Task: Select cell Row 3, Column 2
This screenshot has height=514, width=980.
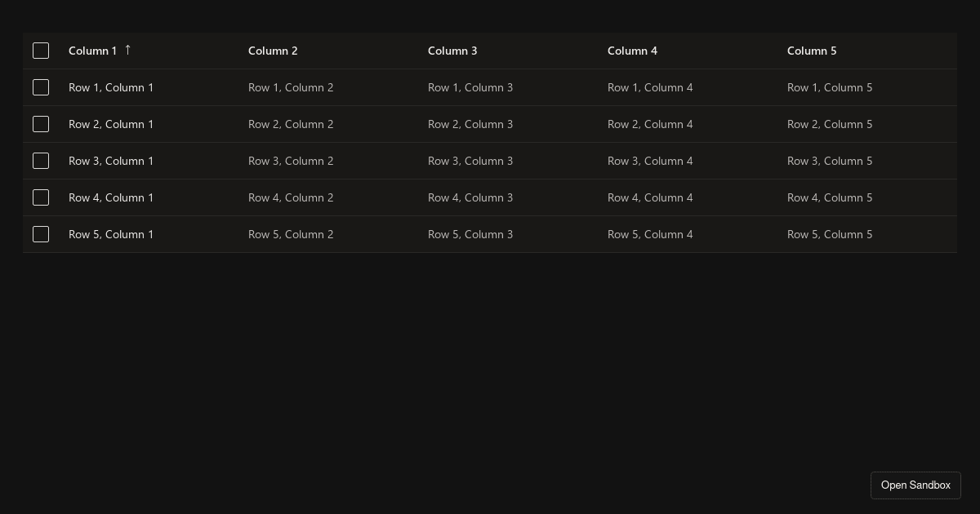Action: point(291,161)
